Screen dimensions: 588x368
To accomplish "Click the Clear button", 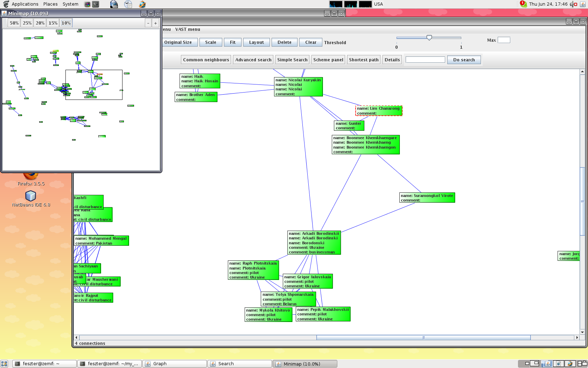I will (x=311, y=42).
